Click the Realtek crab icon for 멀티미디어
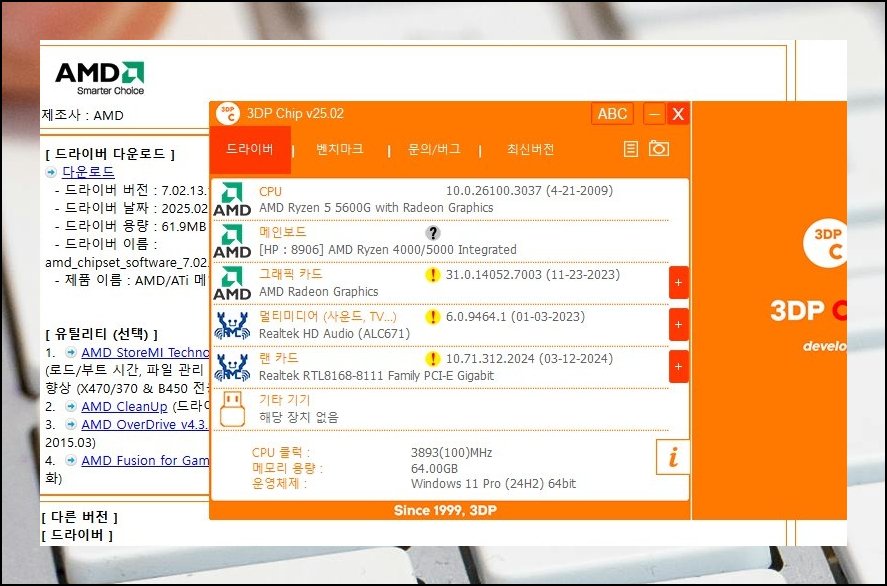The image size is (887, 586). click(x=232, y=325)
